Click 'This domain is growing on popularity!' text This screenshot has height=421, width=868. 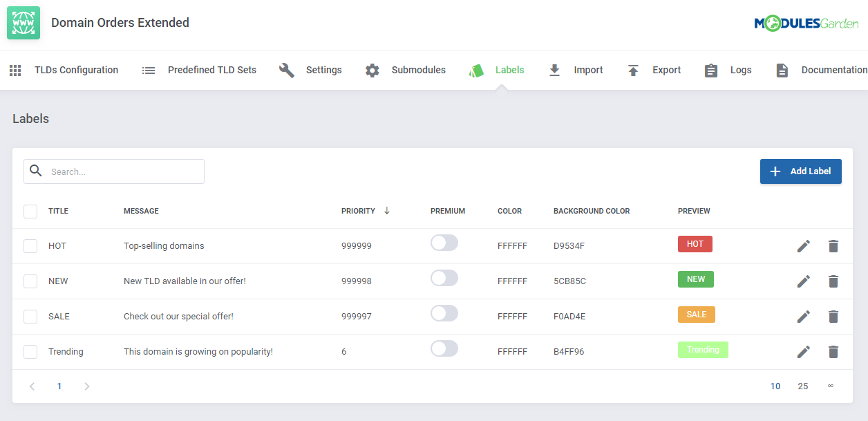coord(198,352)
